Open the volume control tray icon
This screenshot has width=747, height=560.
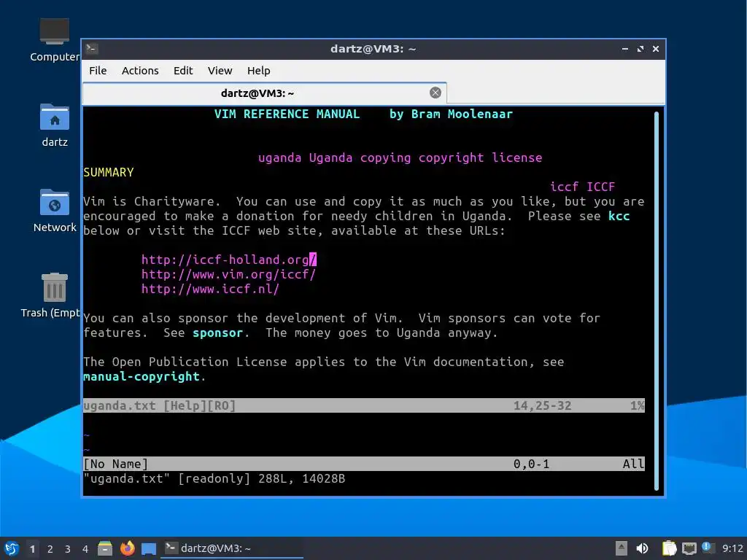click(x=642, y=548)
